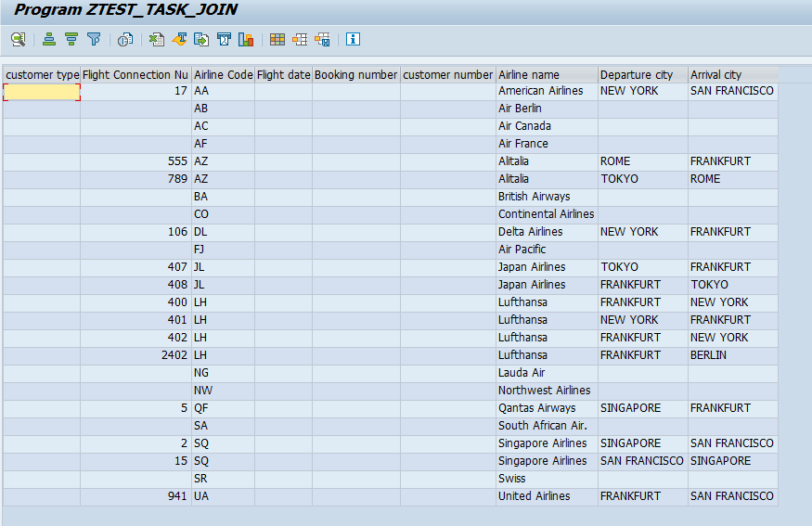Screen dimensions: 812x526
Task: Open the Details magnifier icon
Action: point(19,39)
